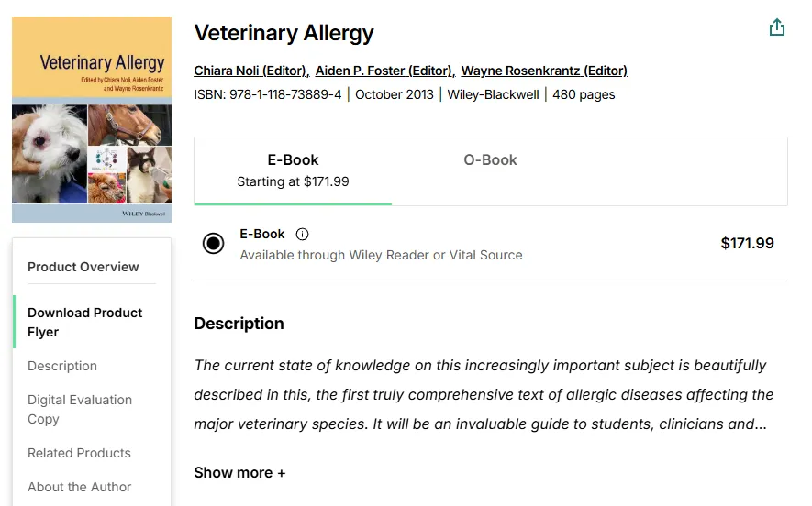Switch to the E-Book tab

(x=293, y=170)
